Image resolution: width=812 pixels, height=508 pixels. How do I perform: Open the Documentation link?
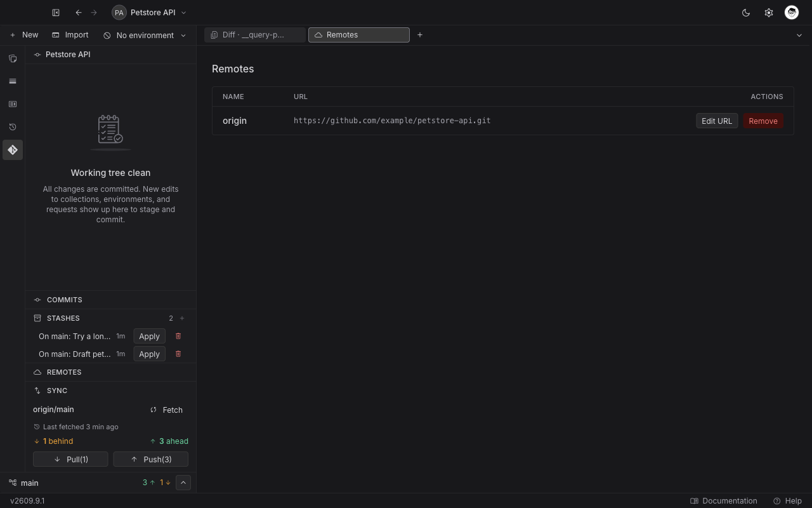tap(724, 501)
